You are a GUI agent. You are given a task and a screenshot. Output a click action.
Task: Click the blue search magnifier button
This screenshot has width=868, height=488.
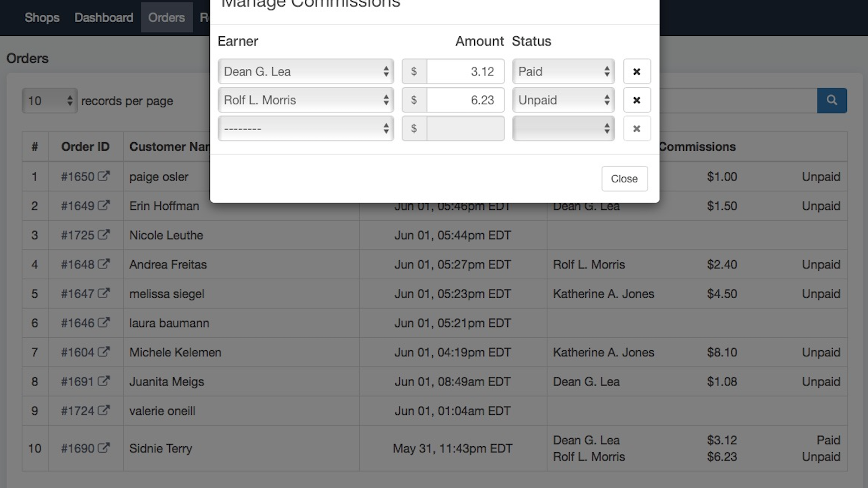832,100
